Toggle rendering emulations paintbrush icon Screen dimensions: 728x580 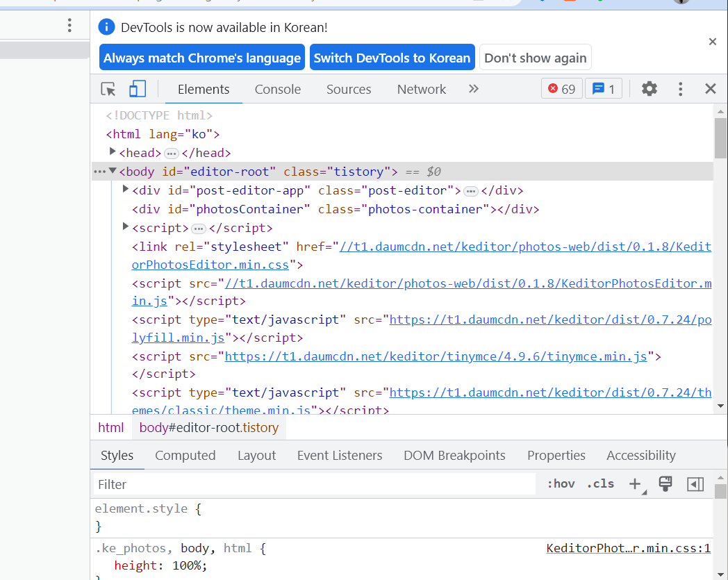point(665,484)
